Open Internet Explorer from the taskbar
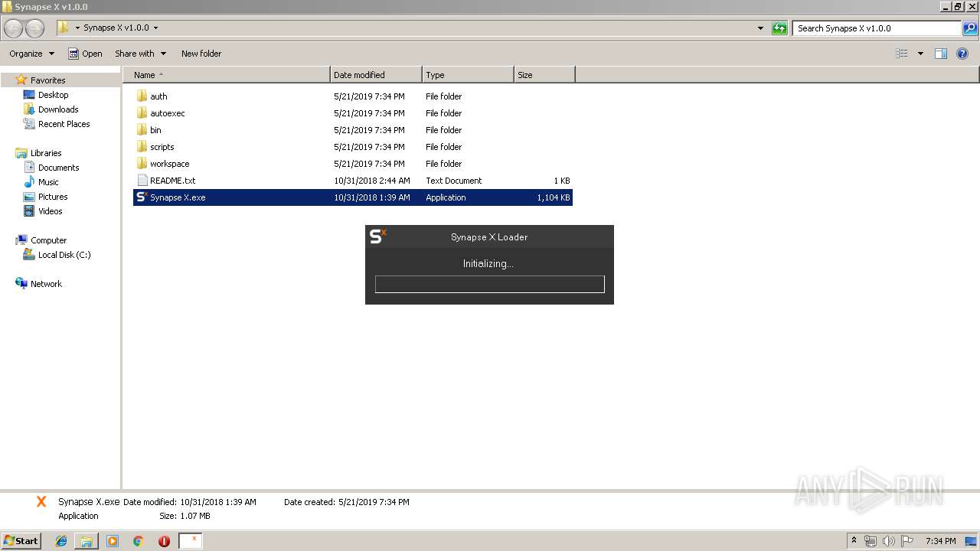This screenshot has width=980, height=551. [x=61, y=541]
